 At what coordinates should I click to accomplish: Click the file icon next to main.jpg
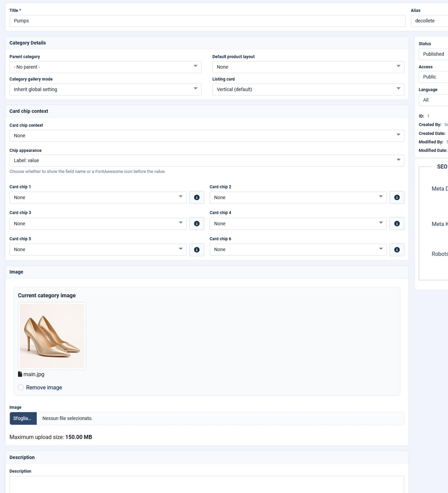20,374
